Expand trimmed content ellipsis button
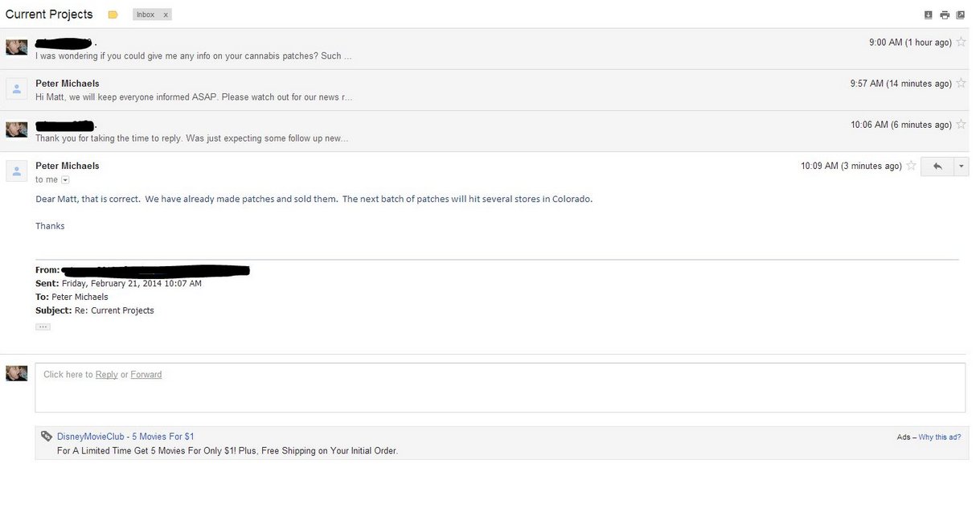The height and width of the screenshot is (530, 980). tap(43, 327)
